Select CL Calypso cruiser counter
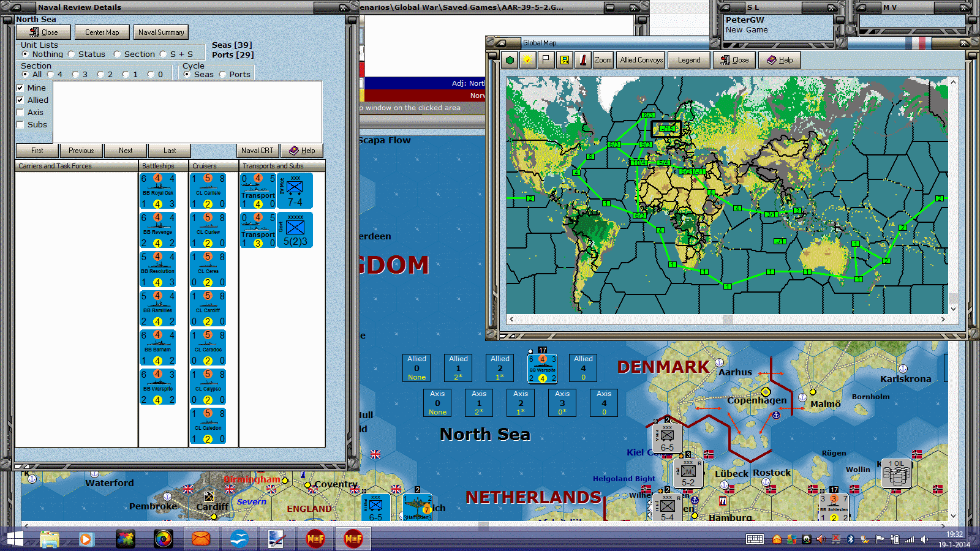The image size is (980, 551). click(208, 387)
